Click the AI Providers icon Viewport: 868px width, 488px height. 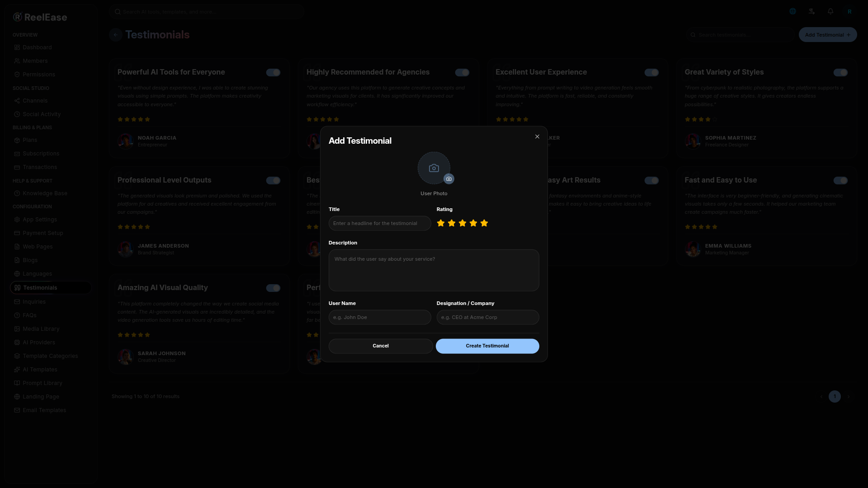pyautogui.click(x=17, y=343)
